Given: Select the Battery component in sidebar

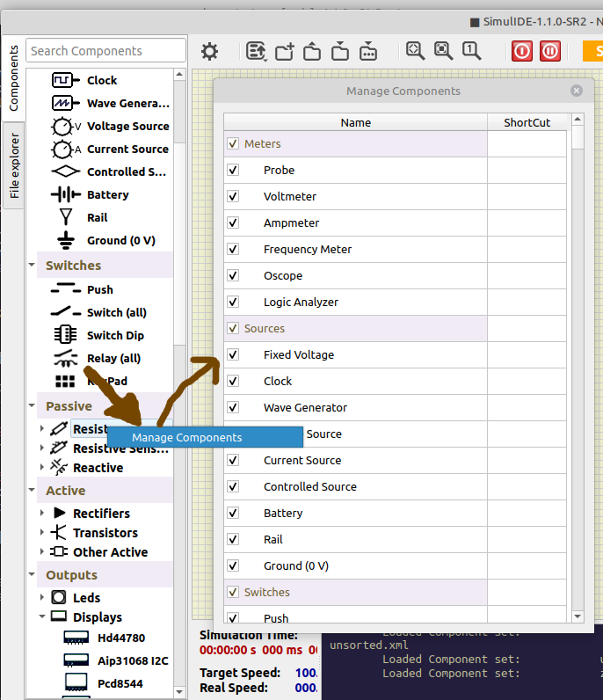Looking at the screenshot, I should pos(107,194).
